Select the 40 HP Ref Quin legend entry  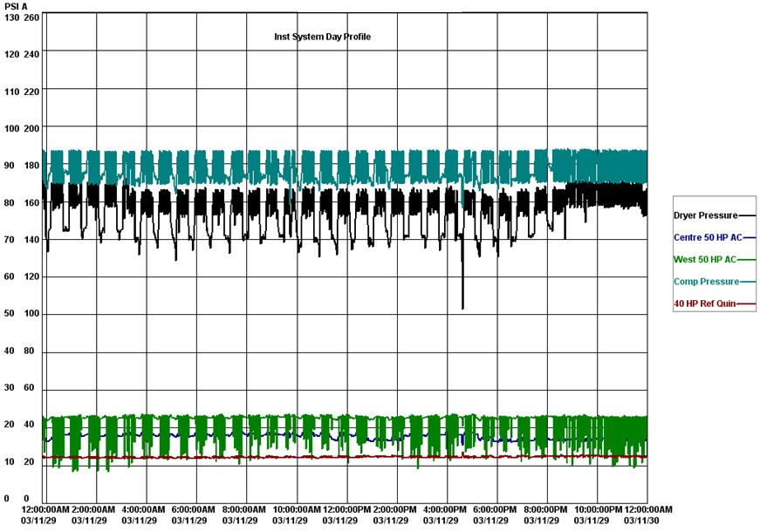point(715,304)
